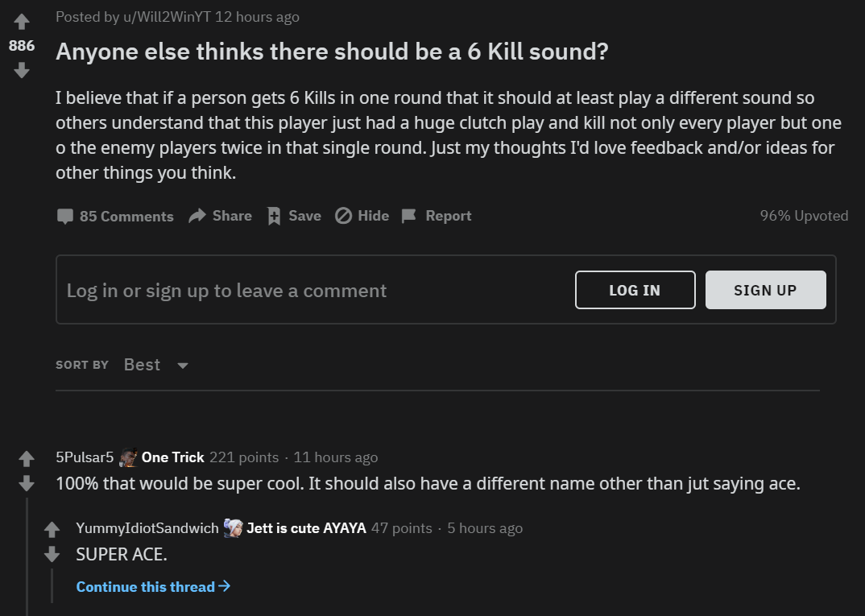Image resolution: width=865 pixels, height=616 pixels.
Task: Open comments via the speech bubble icon
Action: tap(66, 216)
